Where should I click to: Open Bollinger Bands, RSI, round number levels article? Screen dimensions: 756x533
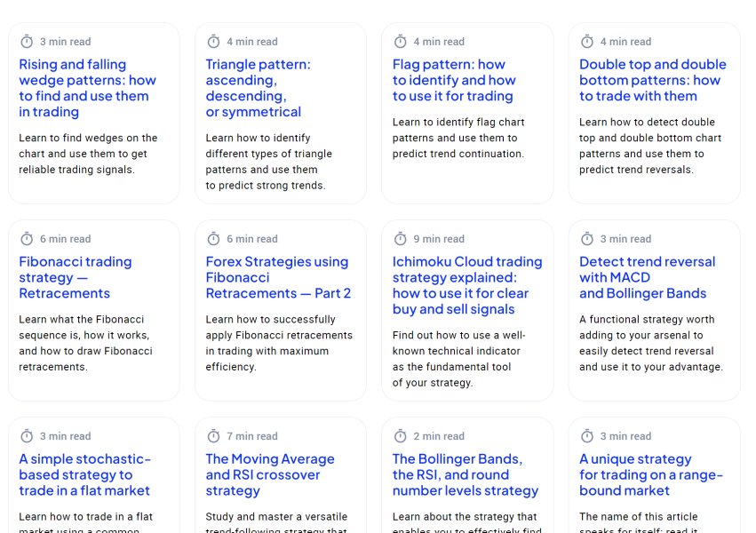click(x=465, y=474)
